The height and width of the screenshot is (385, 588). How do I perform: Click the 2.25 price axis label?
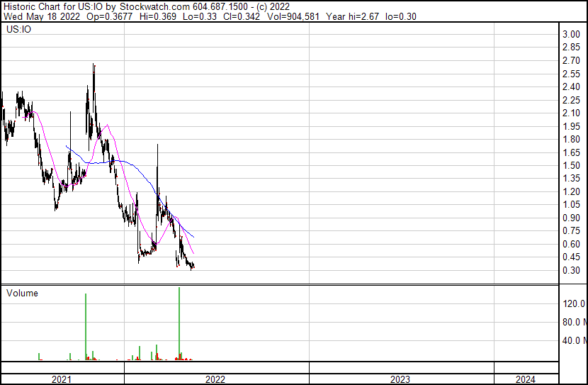point(572,100)
